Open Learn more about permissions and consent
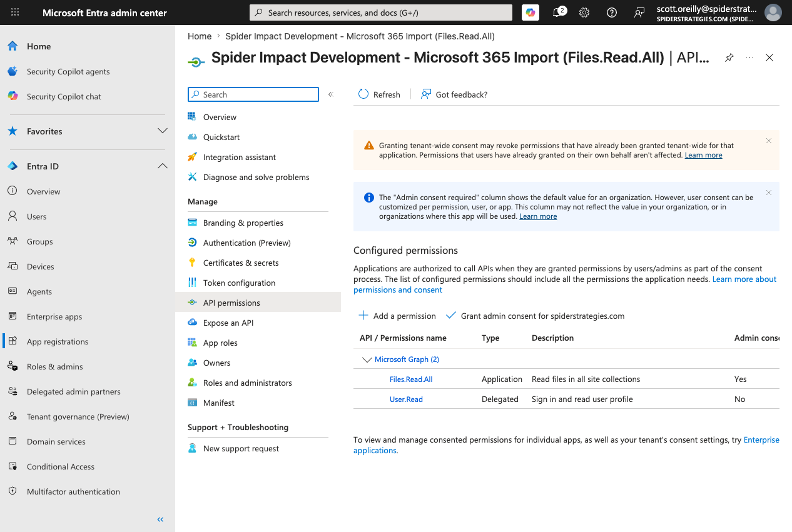The width and height of the screenshot is (792, 532). pyautogui.click(x=565, y=284)
